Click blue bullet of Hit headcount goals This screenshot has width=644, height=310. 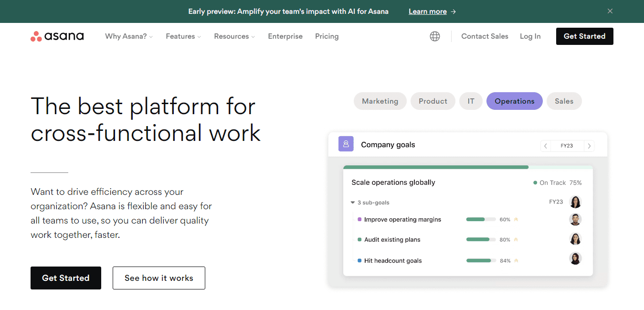[359, 261]
